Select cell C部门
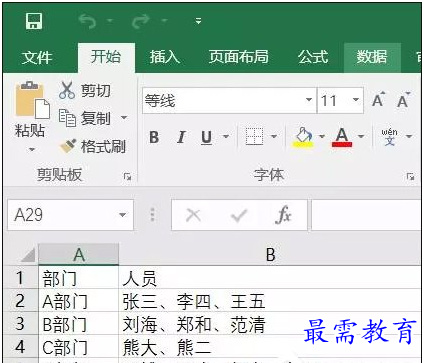 [79, 347]
